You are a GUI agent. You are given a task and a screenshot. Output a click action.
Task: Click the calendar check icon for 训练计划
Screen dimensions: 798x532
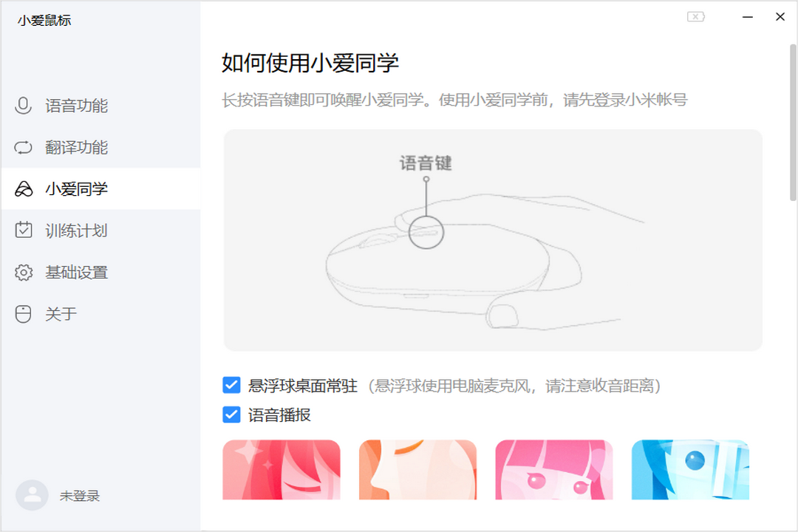(24, 230)
